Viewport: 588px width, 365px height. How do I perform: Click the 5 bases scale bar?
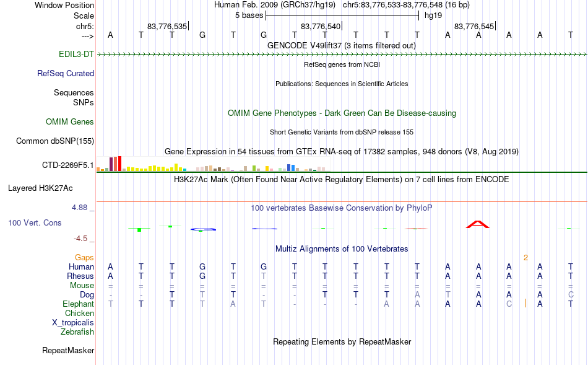(x=342, y=15)
